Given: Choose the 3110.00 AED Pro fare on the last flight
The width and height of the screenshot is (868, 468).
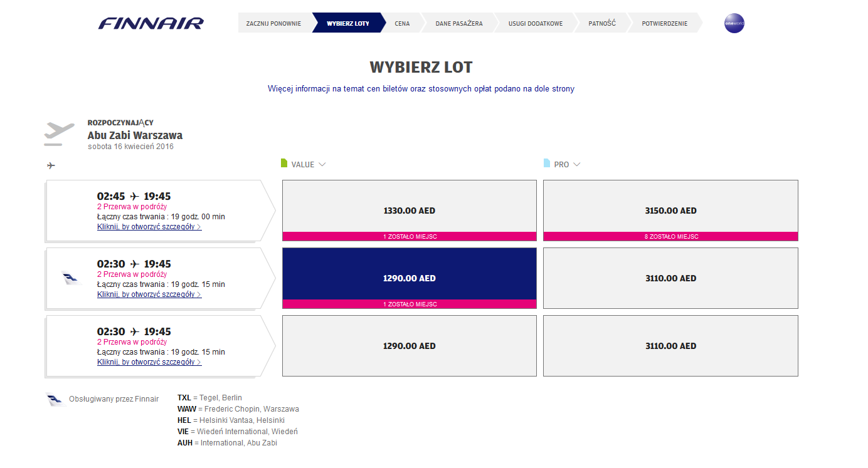Looking at the screenshot, I should [670, 346].
